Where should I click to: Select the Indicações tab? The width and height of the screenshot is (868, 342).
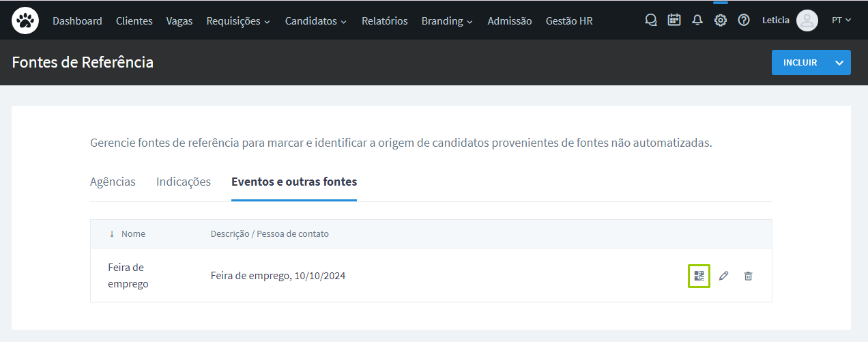tap(183, 182)
